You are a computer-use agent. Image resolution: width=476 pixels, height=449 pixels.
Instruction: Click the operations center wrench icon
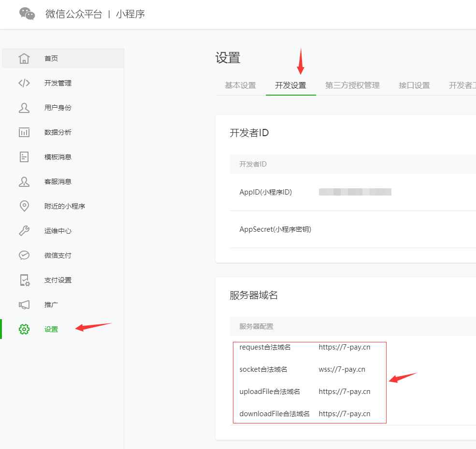tap(24, 231)
